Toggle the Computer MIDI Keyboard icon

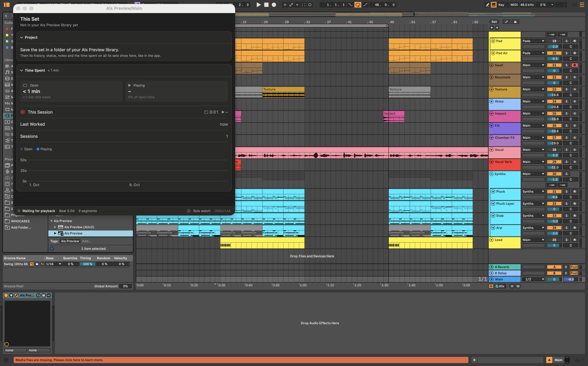click(x=494, y=5)
